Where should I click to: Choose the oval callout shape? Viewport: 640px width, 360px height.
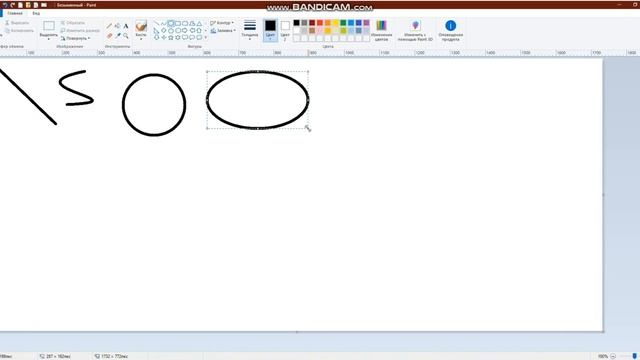[x=192, y=38]
